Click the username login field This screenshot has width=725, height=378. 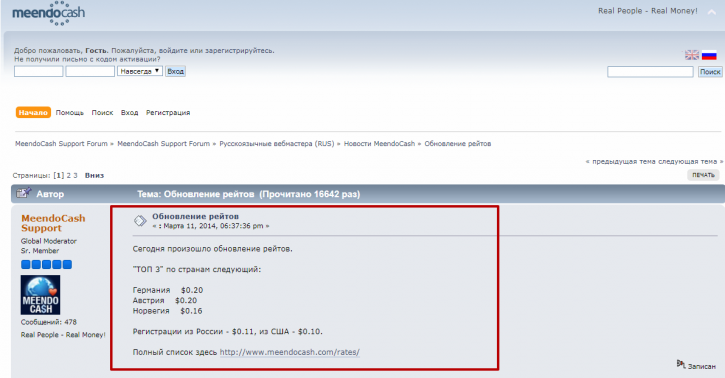[x=38, y=71]
